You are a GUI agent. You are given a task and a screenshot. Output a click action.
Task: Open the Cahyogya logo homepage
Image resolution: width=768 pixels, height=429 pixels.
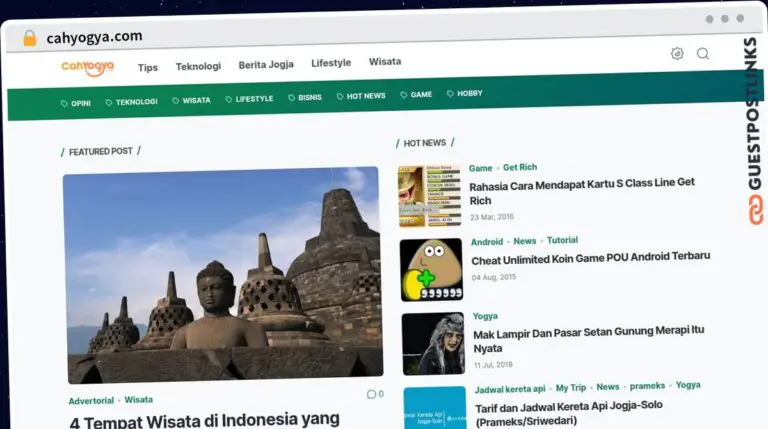[87, 67]
